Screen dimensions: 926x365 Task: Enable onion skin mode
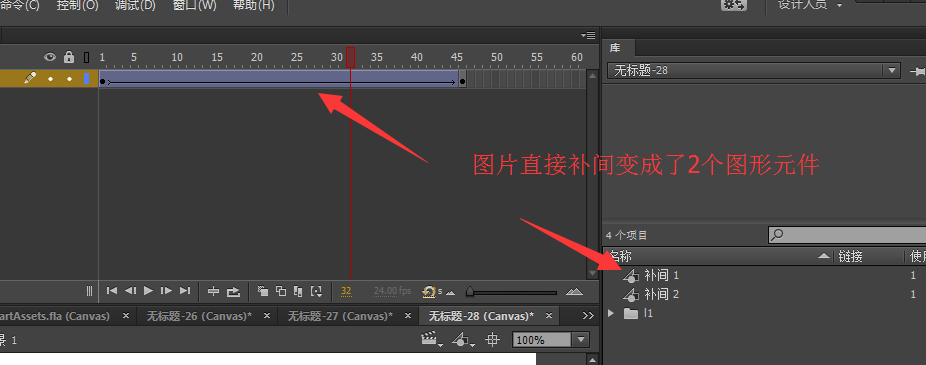click(263, 291)
